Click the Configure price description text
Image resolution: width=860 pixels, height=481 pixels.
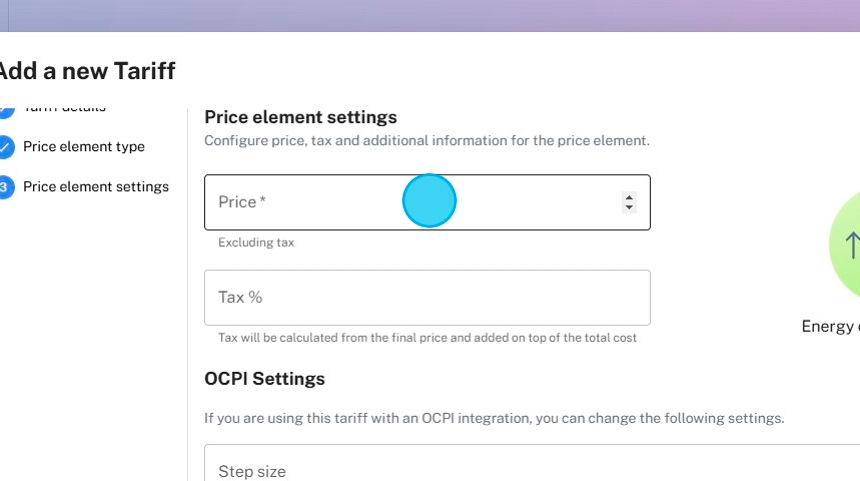point(427,141)
